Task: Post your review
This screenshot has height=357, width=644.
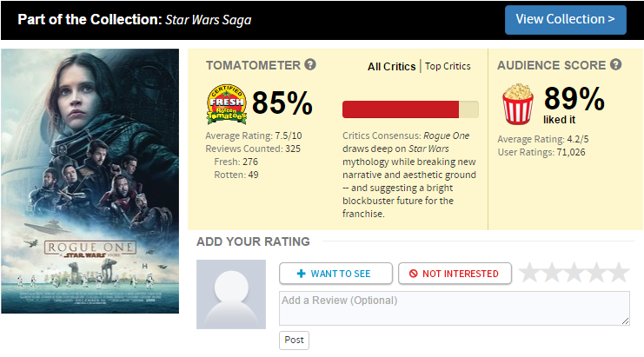Action: pos(294,340)
